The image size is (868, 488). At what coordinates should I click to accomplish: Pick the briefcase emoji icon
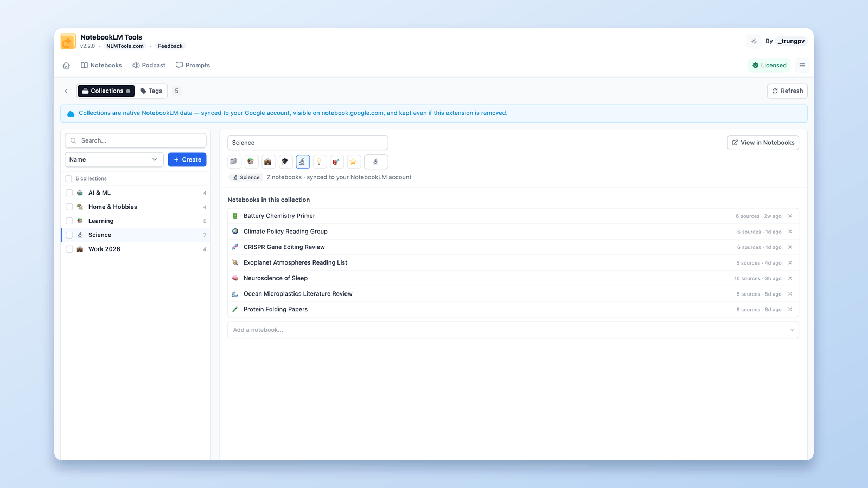(x=268, y=162)
